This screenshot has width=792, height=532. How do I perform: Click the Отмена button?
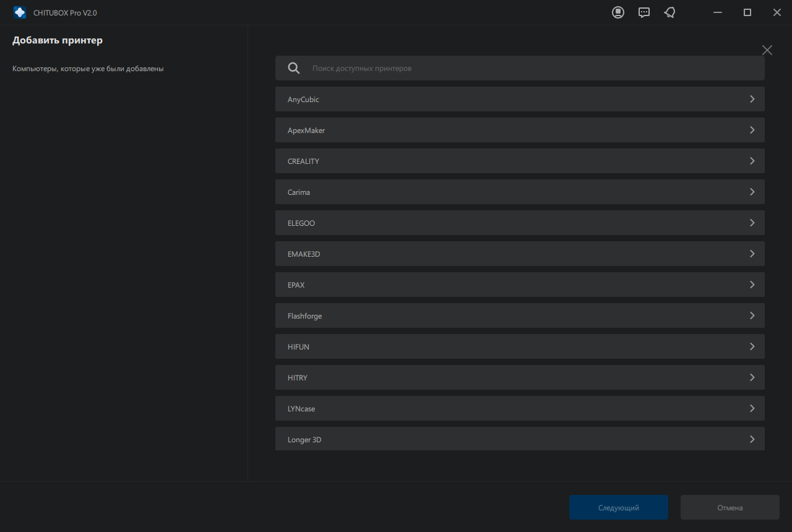pyautogui.click(x=730, y=507)
